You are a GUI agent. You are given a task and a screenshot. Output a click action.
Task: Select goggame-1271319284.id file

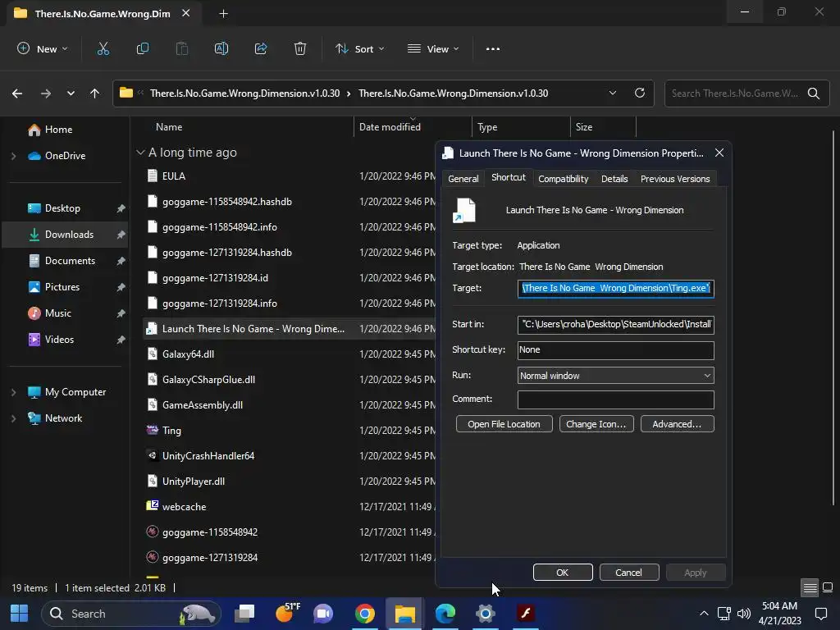point(215,278)
